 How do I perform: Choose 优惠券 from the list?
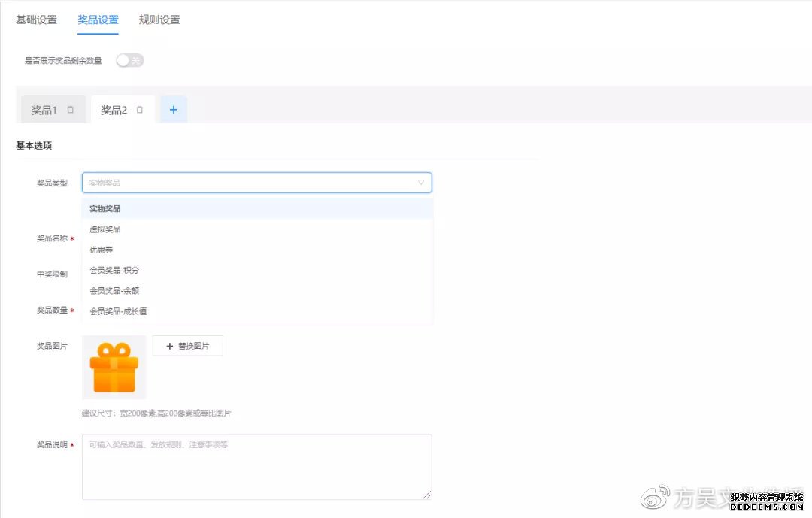click(x=257, y=250)
